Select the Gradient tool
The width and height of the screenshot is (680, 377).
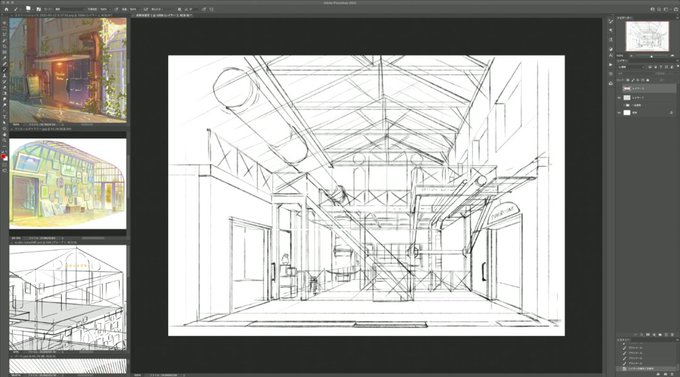coord(4,93)
